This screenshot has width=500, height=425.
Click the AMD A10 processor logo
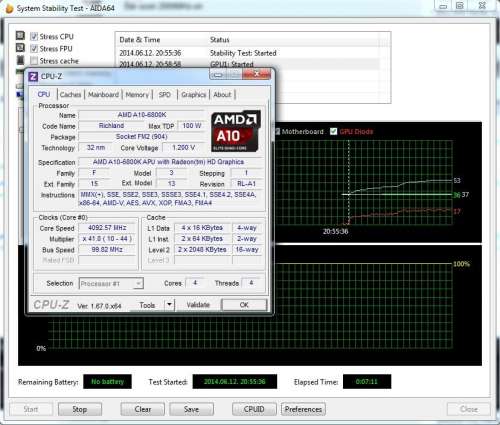click(236, 131)
